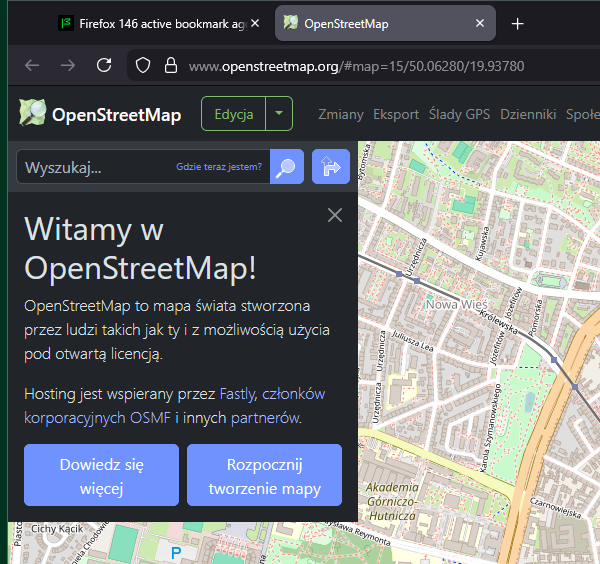Click the Gdzie teraz jestem? link
Screen dimensions: 600x564
[x=219, y=167]
